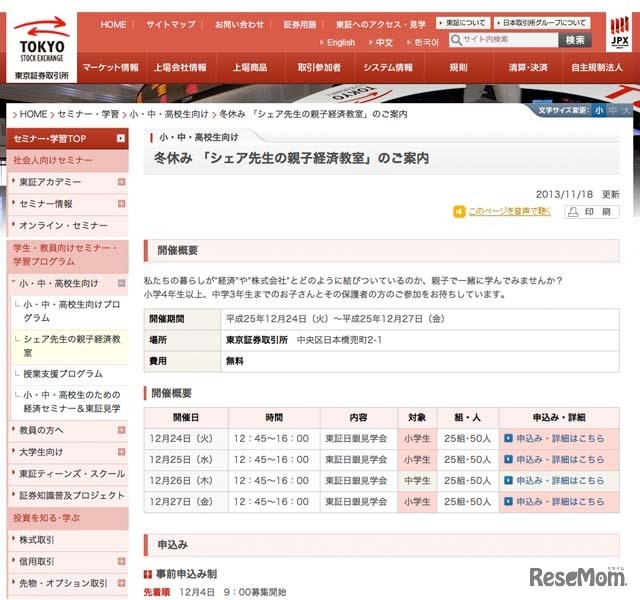This screenshot has width=640, height=600.
Task: Open 東証ティーンズ・スクール in the sidebar
Action: pyautogui.click(x=72, y=473)
